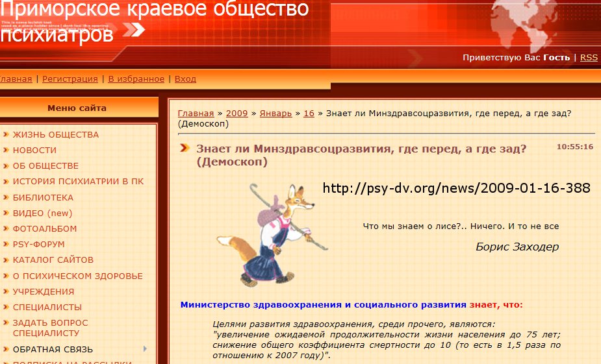601x364 pixels.
Task: Open ВИДЕО (new) in the sidebar
Action: 42,213
